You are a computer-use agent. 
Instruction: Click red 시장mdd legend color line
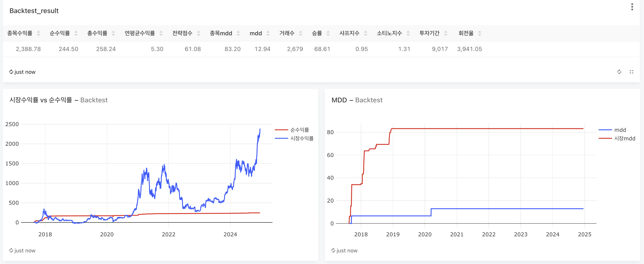605,138
